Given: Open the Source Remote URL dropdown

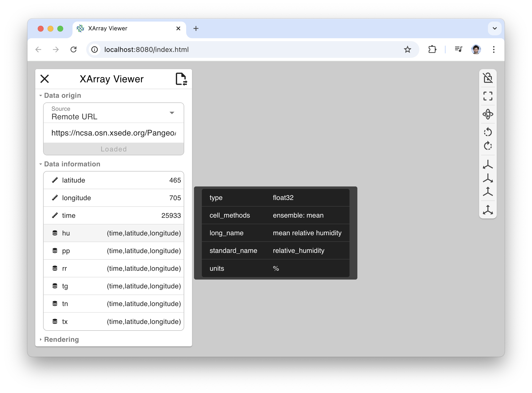Looking at the screenshot, I should pos(114,113).
